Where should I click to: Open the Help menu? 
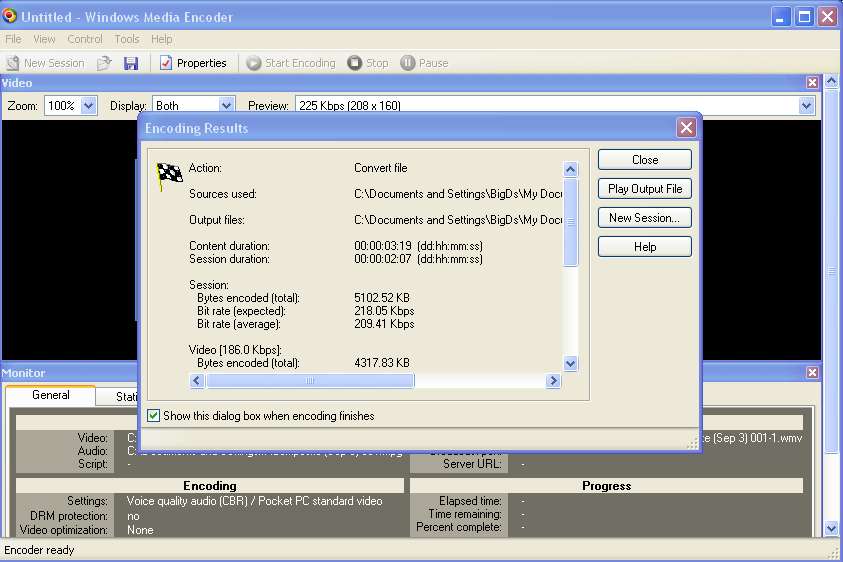(x=162, y=39)
